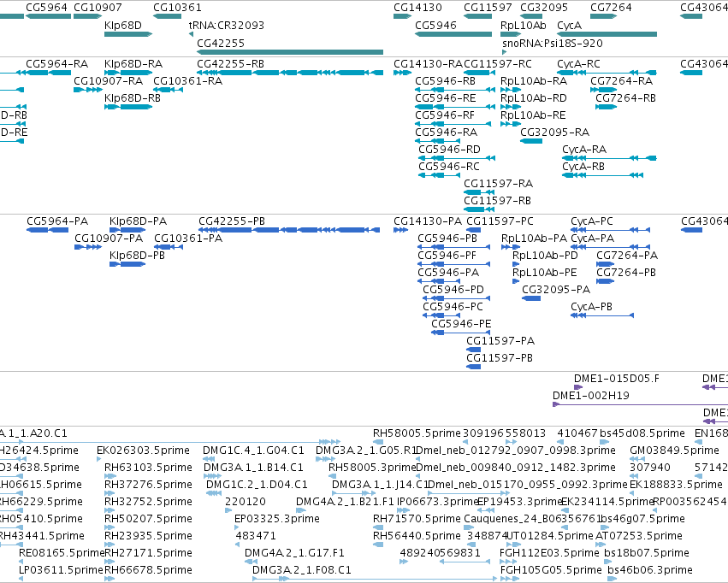The height and width of the screenshot is (583, 728).
Task: Click the CG42255-PB protein label
Action: (x=232, y=221)
